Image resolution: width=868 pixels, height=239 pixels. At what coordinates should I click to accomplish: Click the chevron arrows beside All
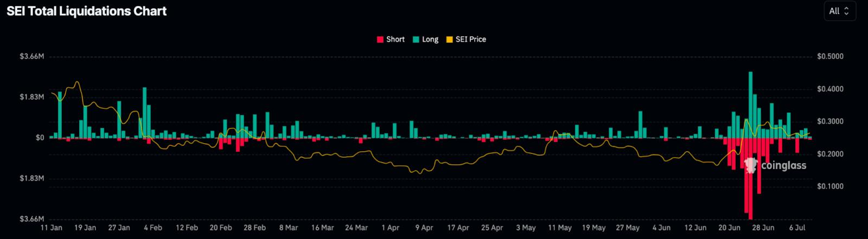point(846,11)
